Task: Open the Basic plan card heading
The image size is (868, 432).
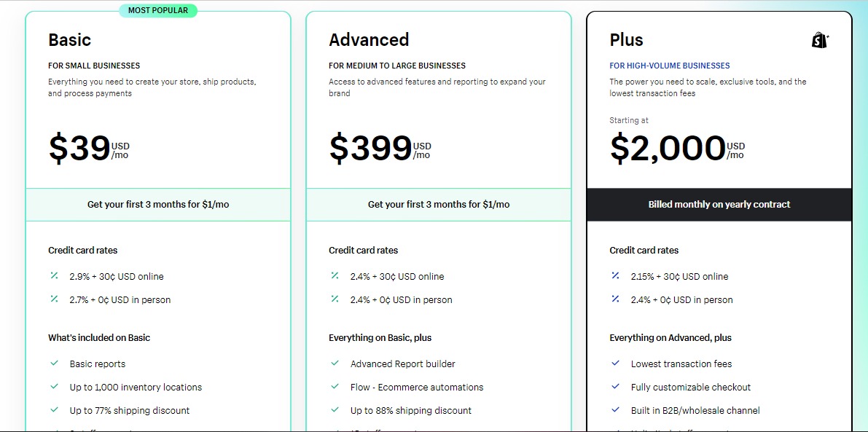Action: click(x=69, y=40)
